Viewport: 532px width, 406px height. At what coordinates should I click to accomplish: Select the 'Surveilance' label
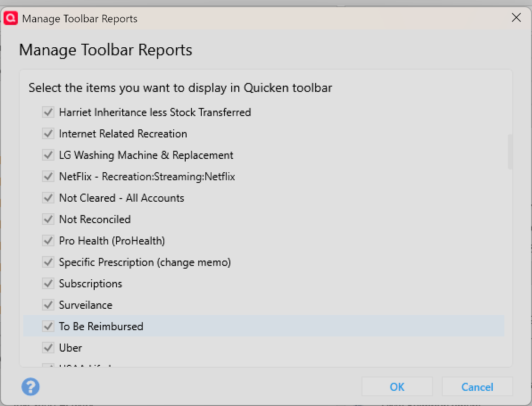86,305
